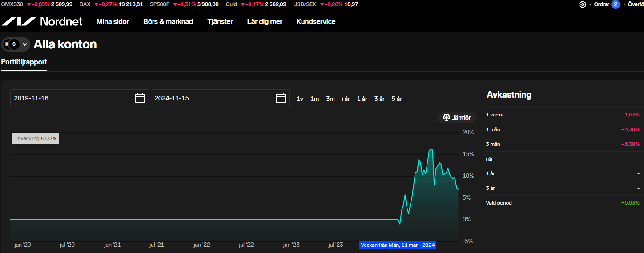Switch to the Portföljrapport tab
Screen dimensions: 644x253
tap(24, 62)
